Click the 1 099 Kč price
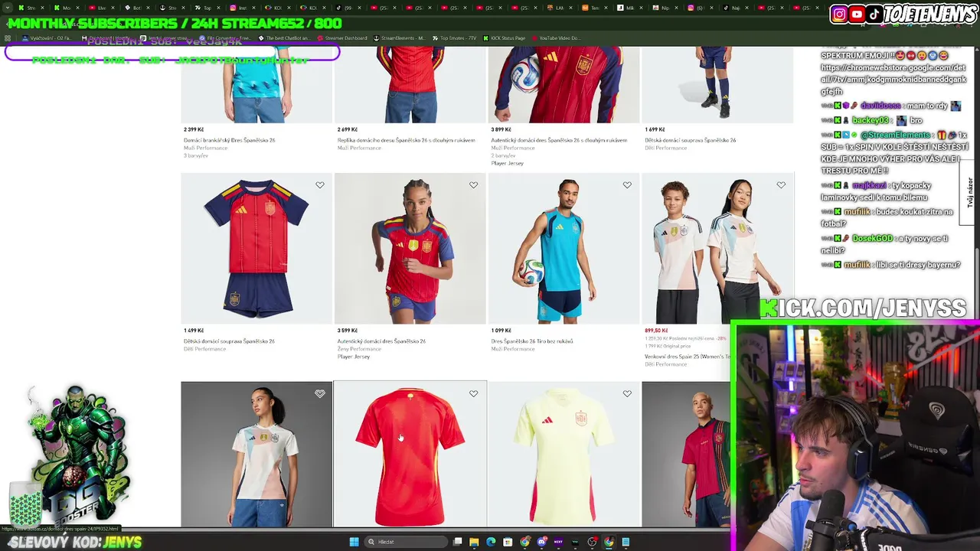This screenshot has width=980, height=551. tap(501, 331)
